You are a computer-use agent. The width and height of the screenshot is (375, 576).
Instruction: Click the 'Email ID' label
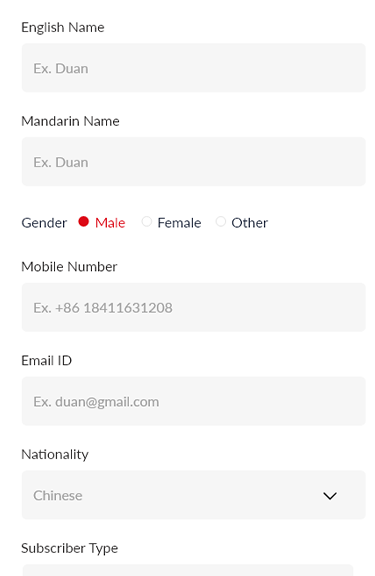pos(47,361)
